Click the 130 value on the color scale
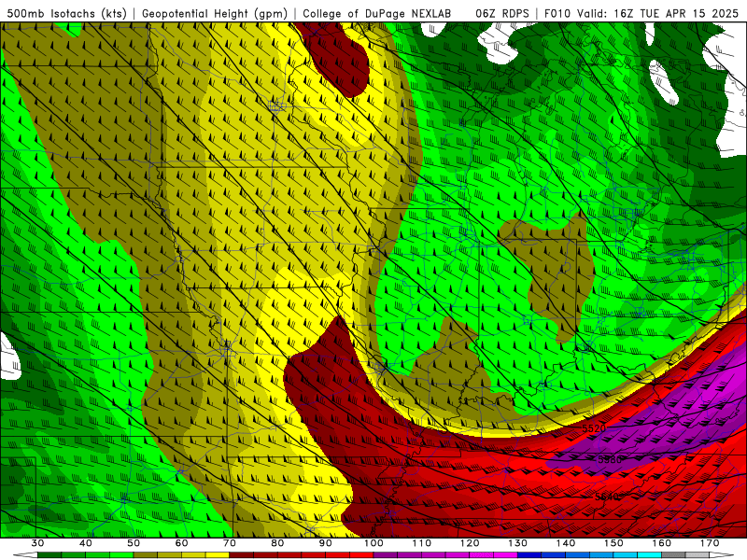 [517, 543]
